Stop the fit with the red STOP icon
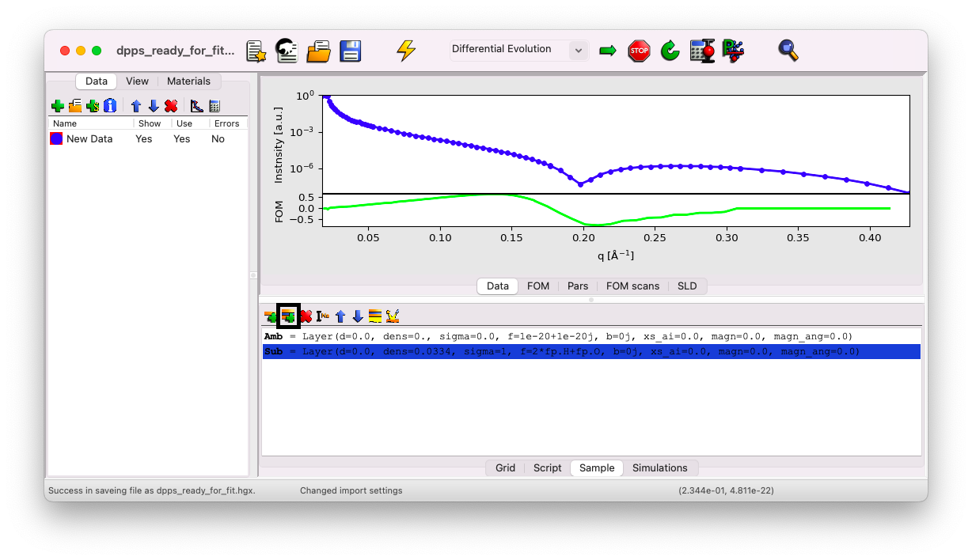The width and height of the screenshot is (972, 560). pyautogui.click(x=639, y=51)
